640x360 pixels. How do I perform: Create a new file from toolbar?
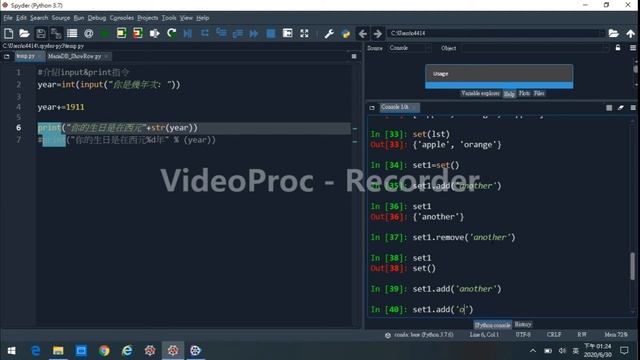(x=8, y=33)
